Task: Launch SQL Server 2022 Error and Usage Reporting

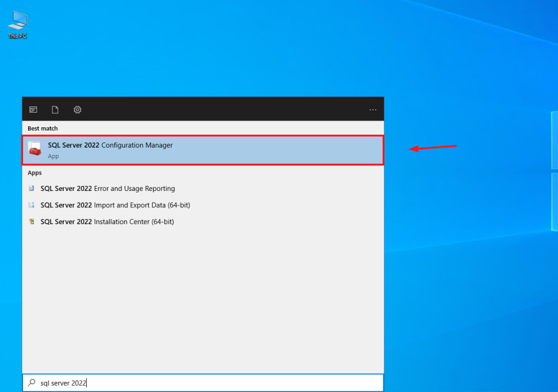Action: pyautogui.click(x=107, y=189)
